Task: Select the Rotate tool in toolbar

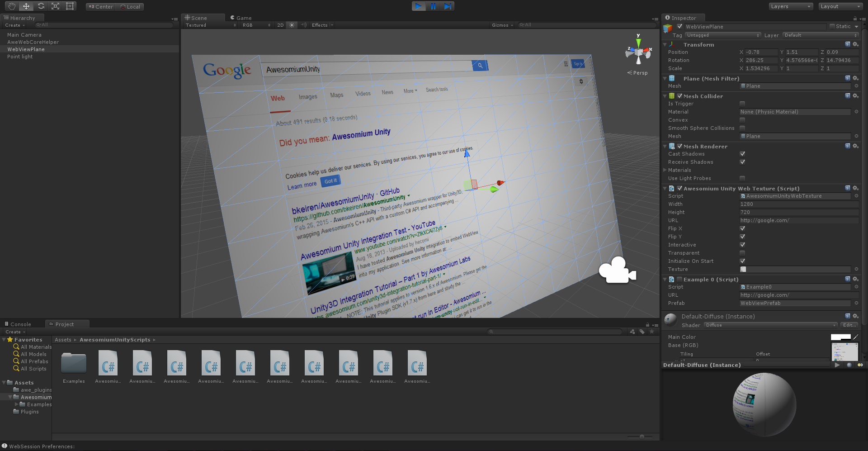Action: [41, 6]
